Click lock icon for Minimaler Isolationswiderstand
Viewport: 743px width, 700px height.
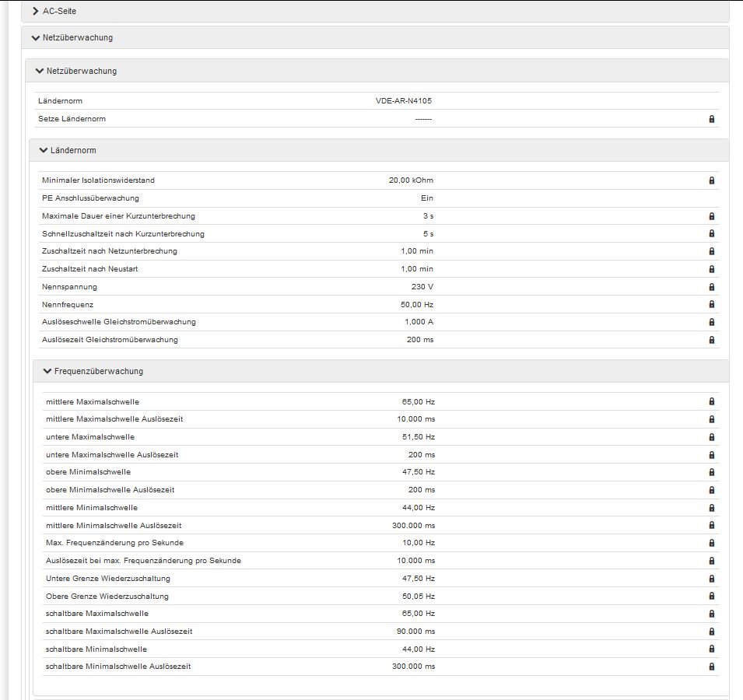[711, 180]
